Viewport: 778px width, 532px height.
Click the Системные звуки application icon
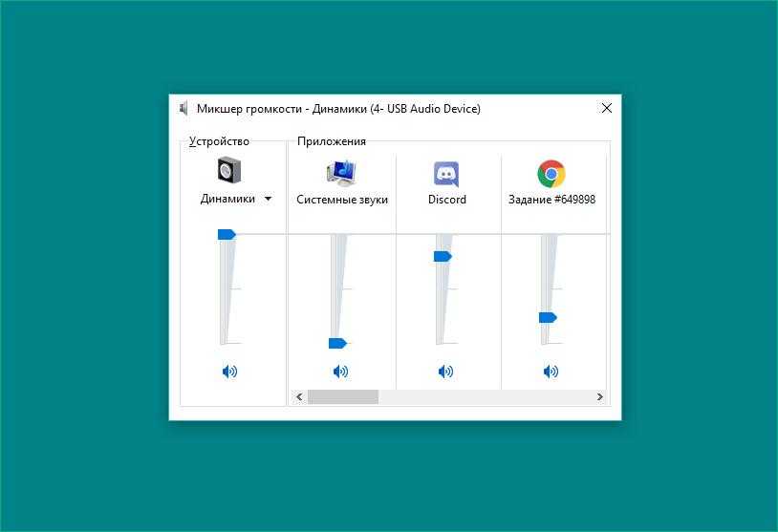[341, 172]
